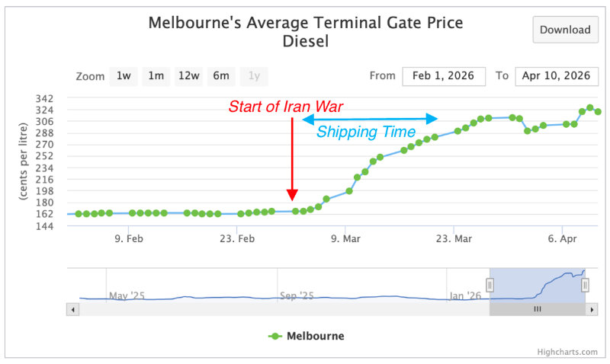This screenshot has height=364, width=610.
Task: Click the left navigator range handle
Action: pyautogui.click(x=490, y=285)
